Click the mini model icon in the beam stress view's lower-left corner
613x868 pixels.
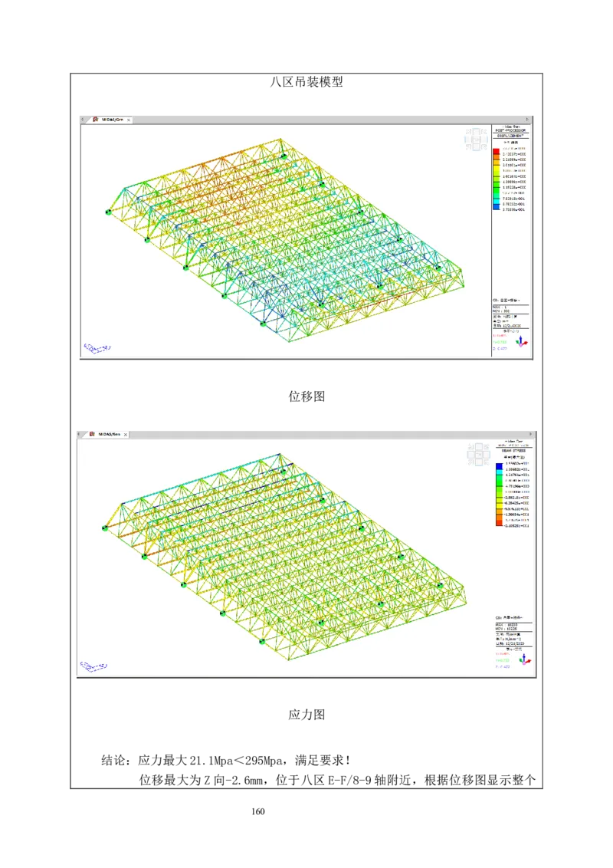coord(93,666)
